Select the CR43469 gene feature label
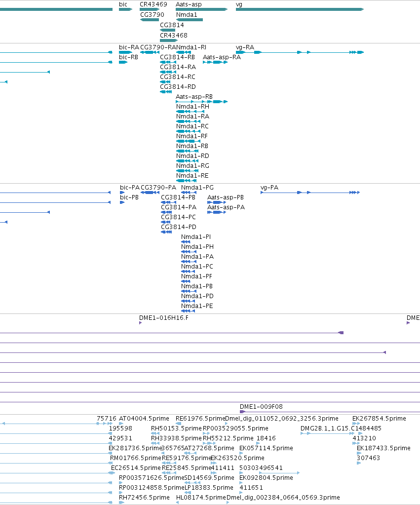 [x=153, y=4]
